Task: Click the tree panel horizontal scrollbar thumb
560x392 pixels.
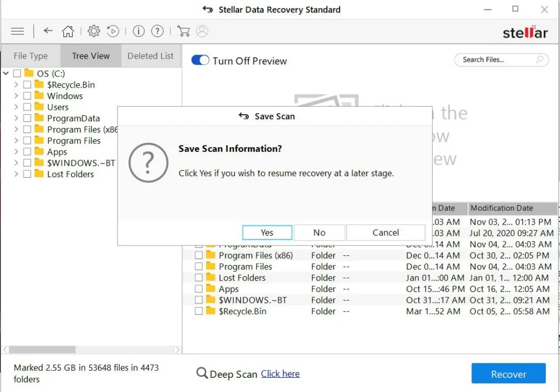Action: point(42,349)
